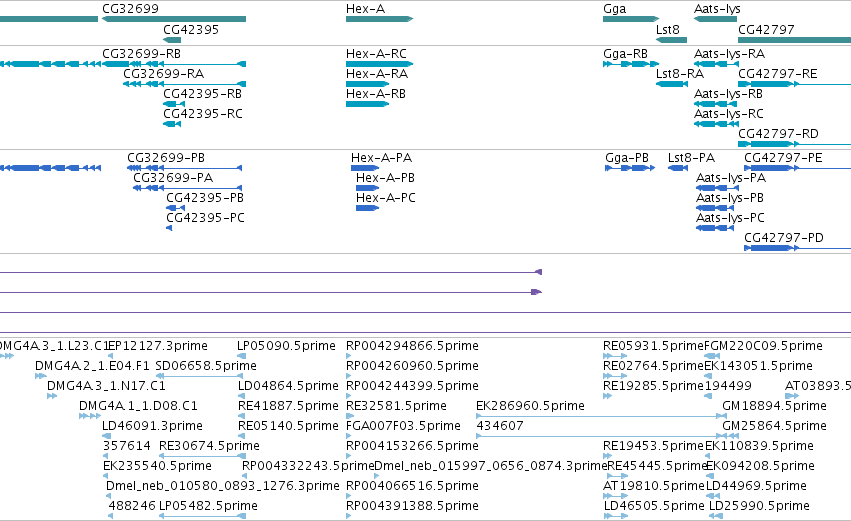This screenshot has width=851, height=521.
Task: Select the Lst8 gene label
Action: 668,30
